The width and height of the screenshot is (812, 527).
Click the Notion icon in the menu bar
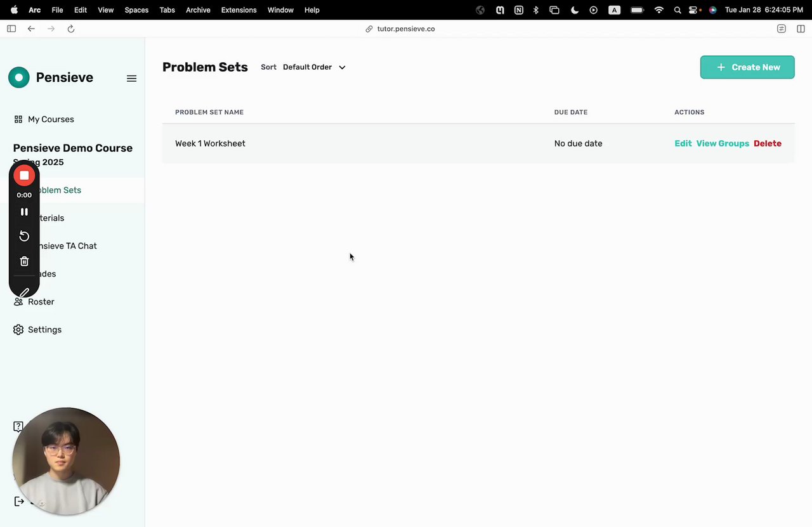click(x=519, y=10)
